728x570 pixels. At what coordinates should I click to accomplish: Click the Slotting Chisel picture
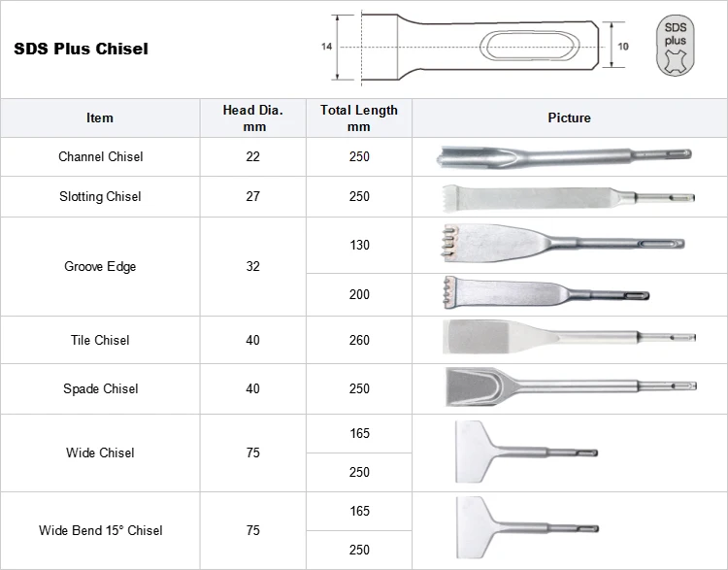pos(568,198)
